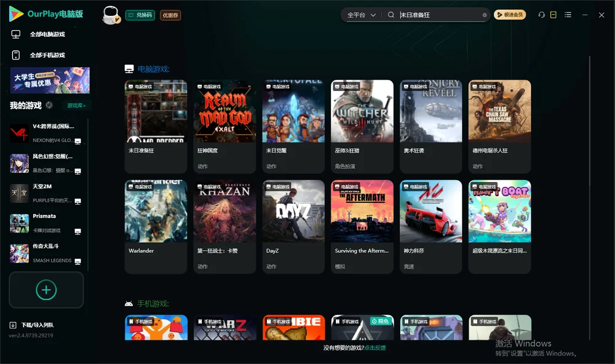The height and width of the screenshot is (364, 615).
Task: Open the 第一狂战士:卡赞 game card
Action: point(224,227)
